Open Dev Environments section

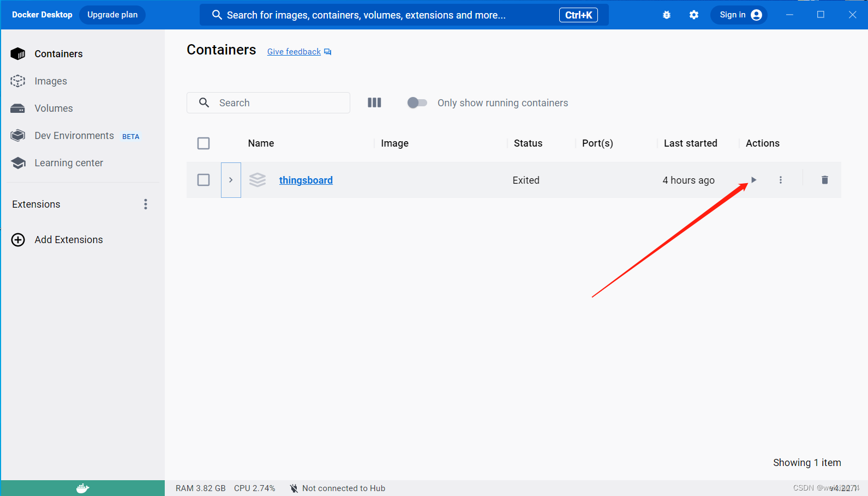coord(74,136)
